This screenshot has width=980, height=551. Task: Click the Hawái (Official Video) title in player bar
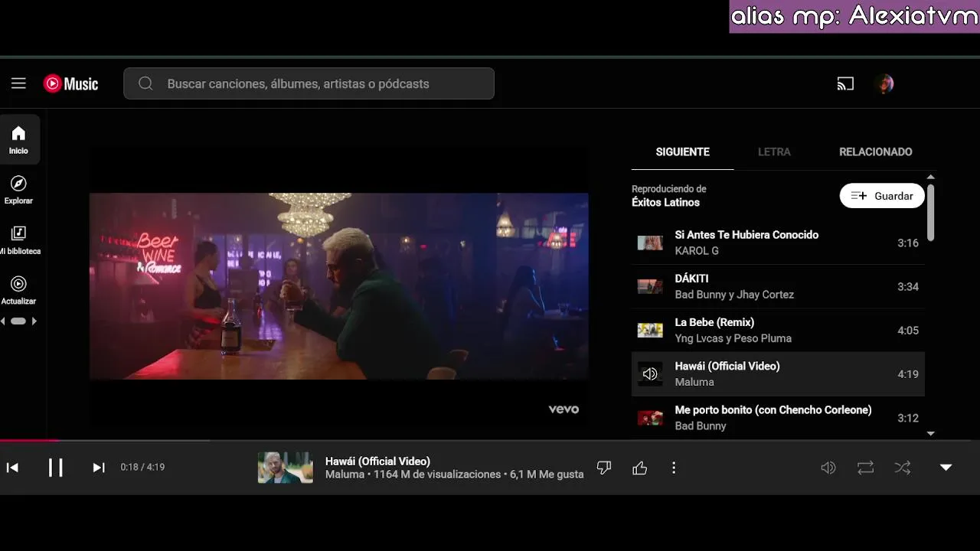click(x=377, y=461)
